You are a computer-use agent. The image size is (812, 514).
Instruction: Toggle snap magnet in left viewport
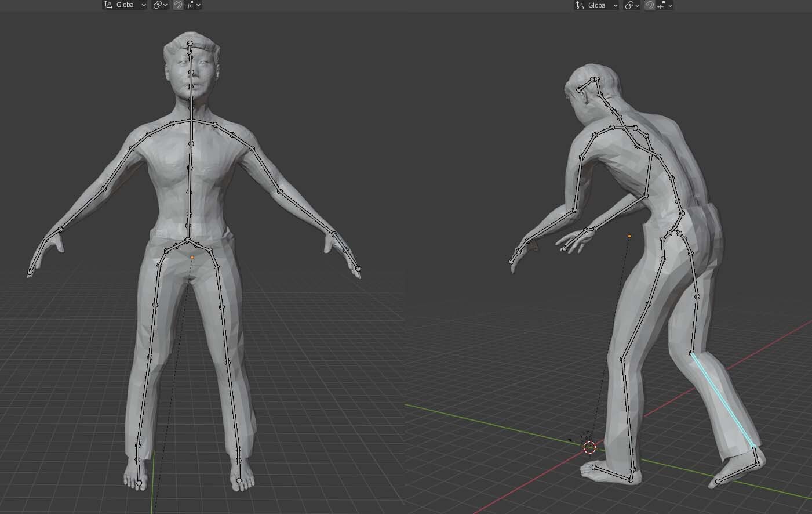(178, 5)
